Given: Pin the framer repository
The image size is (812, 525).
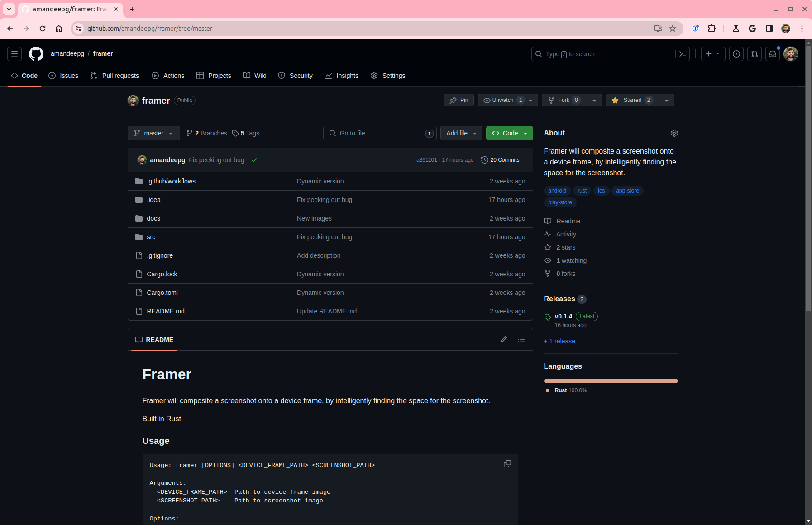Looking at the screenshot, I should pos(459,100).
